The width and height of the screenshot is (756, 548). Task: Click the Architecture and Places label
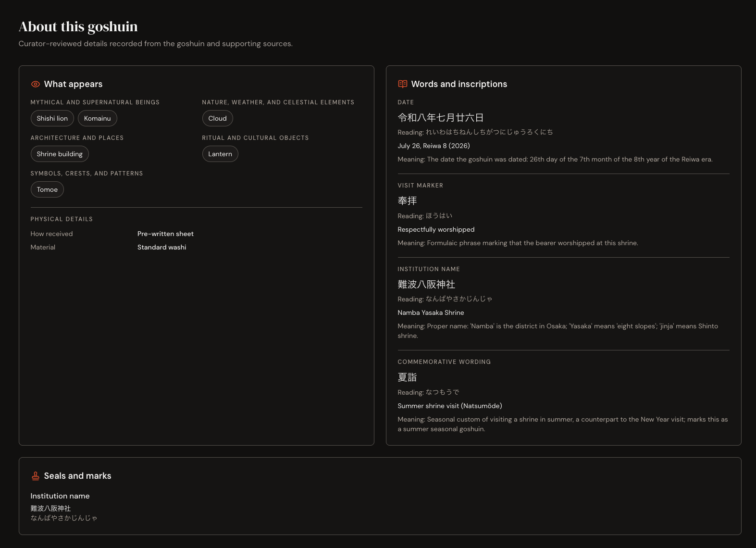click(x=77, y=138)
